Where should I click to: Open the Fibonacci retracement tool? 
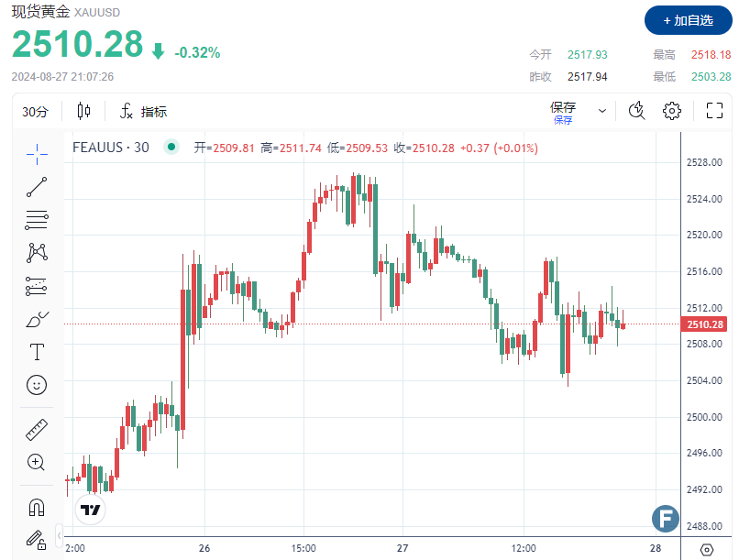coord(37,220)
